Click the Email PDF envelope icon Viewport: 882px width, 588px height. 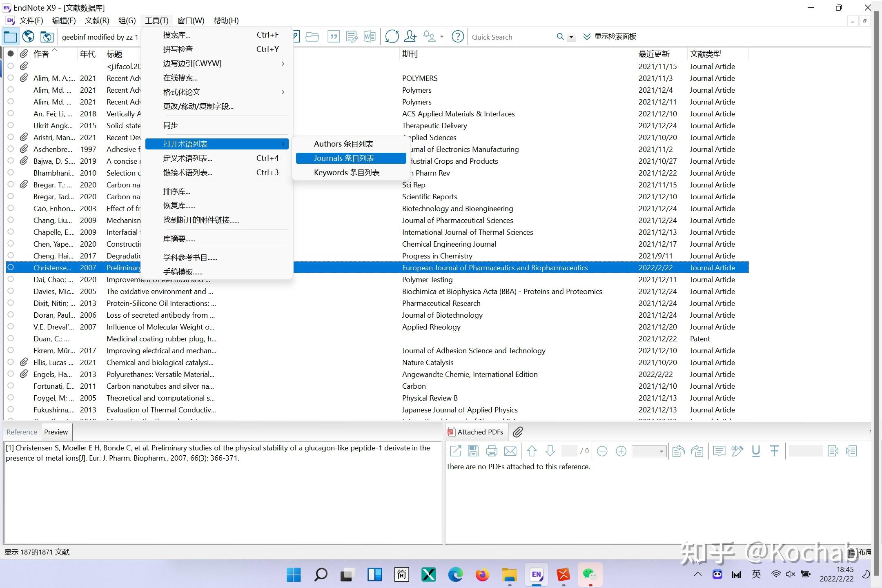(510, 451)
